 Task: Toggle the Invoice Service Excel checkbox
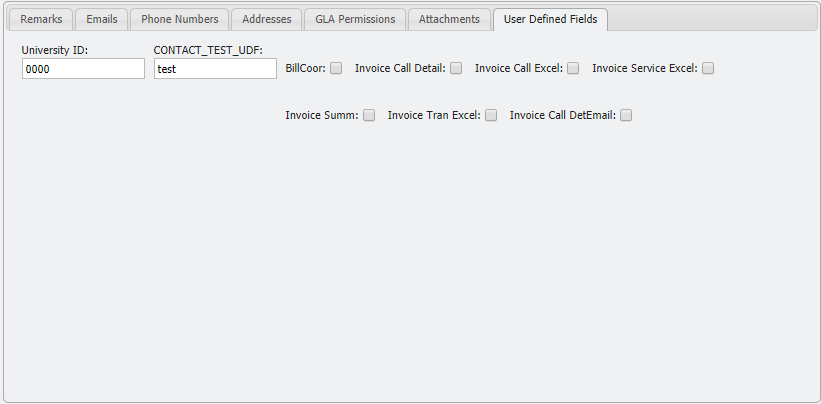[x=708, y=68]
